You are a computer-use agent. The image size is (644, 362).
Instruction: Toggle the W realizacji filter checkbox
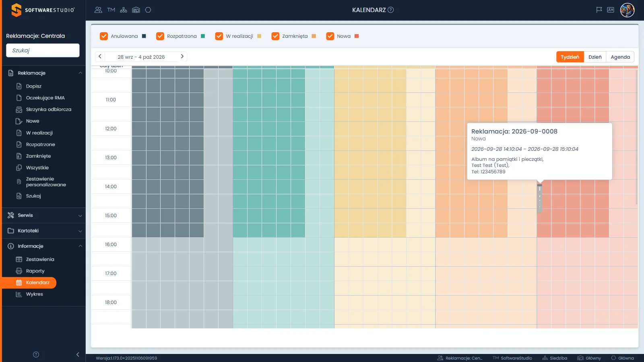click(219, 36)
